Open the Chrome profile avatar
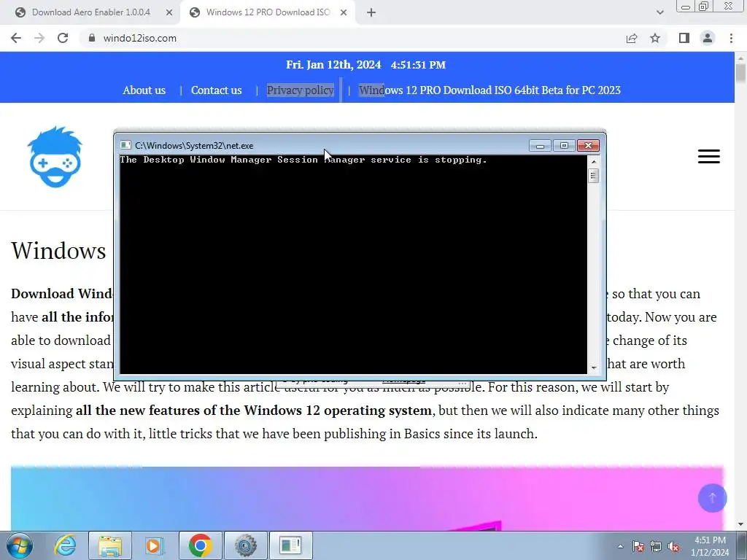The width and height of the screenshot is (747, 560). click(x=708, y=38)
